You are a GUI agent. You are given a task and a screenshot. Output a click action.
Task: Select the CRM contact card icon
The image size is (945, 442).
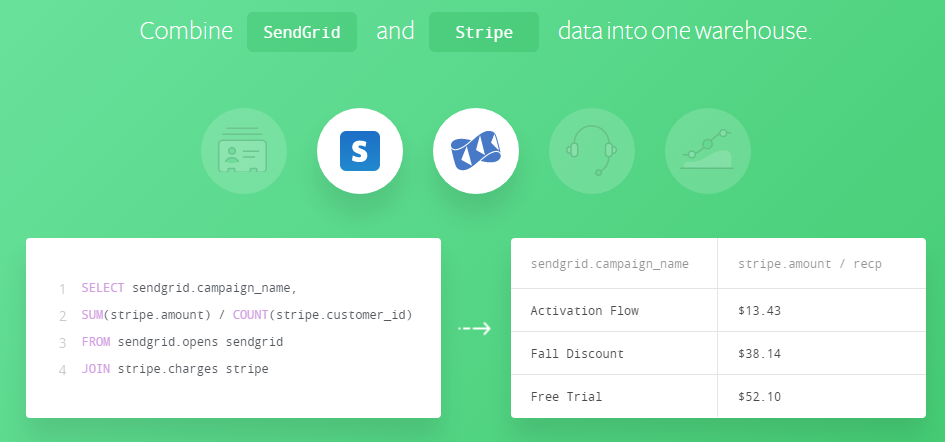[x=244, y=152]
